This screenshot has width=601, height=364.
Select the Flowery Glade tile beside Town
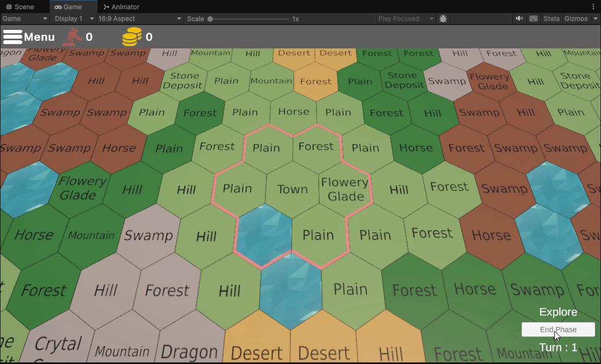[345, 189]
